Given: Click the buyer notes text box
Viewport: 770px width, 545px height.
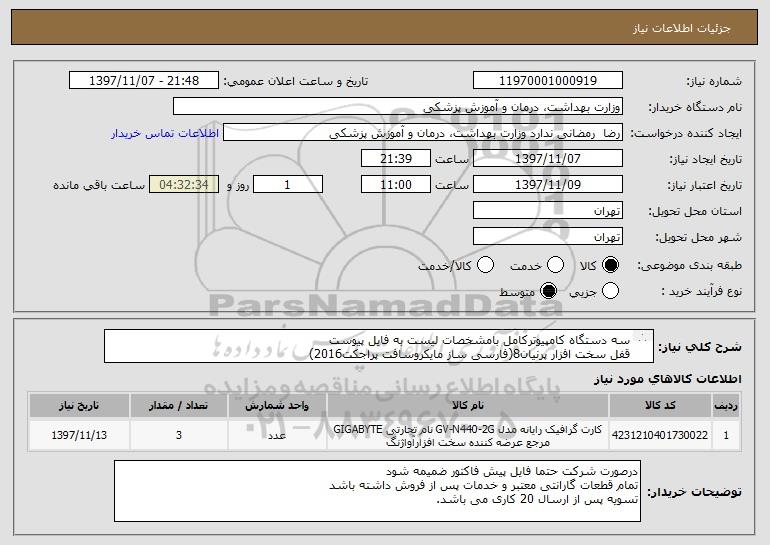Looking at the screenshot, I should (377, 491).
